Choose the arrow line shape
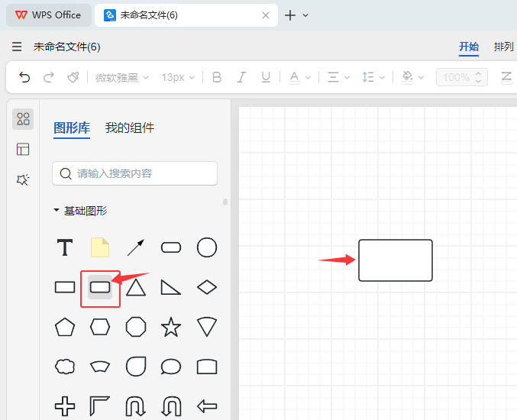The image size is (517, 420). 135,247
